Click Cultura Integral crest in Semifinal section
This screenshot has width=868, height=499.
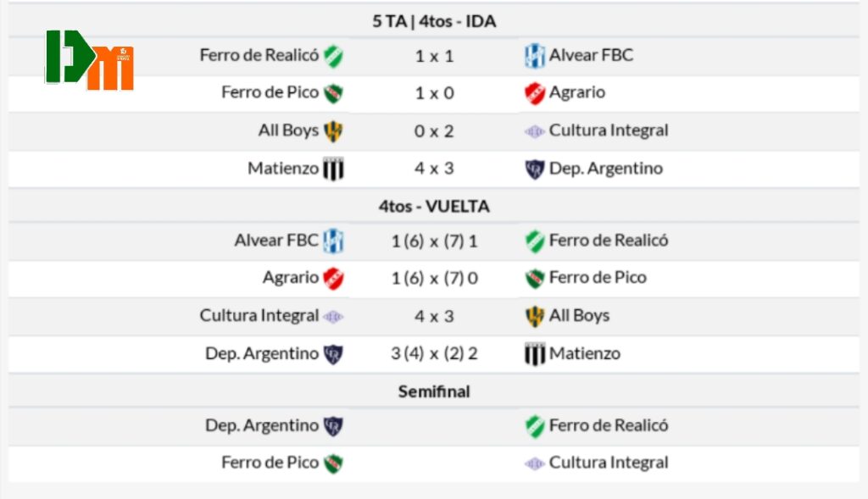click(x=534, y=463)
